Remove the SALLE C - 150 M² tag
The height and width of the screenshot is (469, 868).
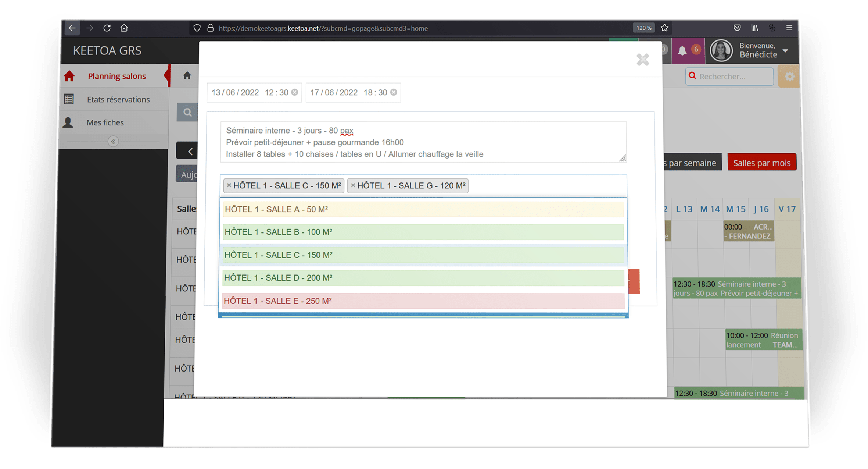click(229, 185)
